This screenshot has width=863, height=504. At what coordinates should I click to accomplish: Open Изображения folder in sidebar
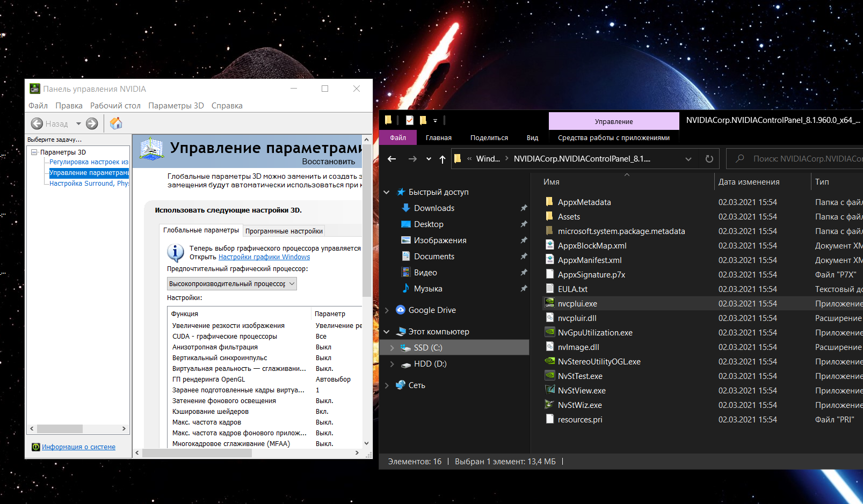[440, 240]
